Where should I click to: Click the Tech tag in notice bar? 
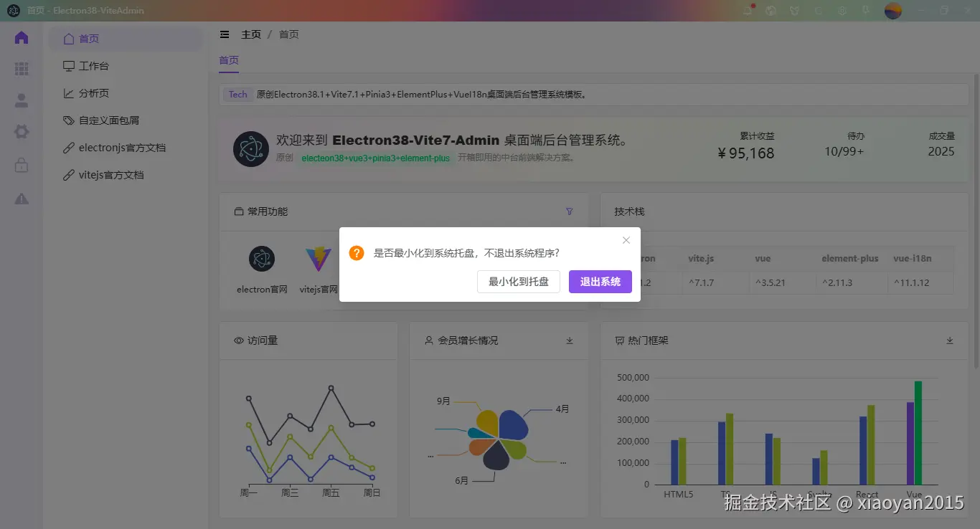click(x=238, y=95)
